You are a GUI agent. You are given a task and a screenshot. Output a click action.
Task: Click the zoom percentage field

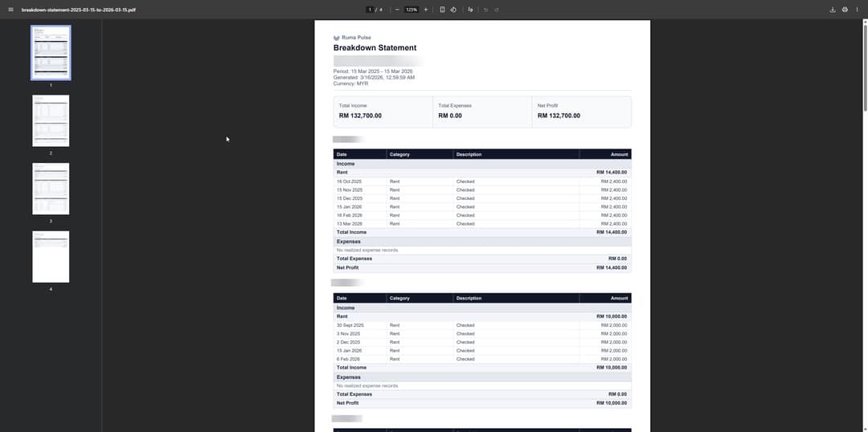coord(411,10)
